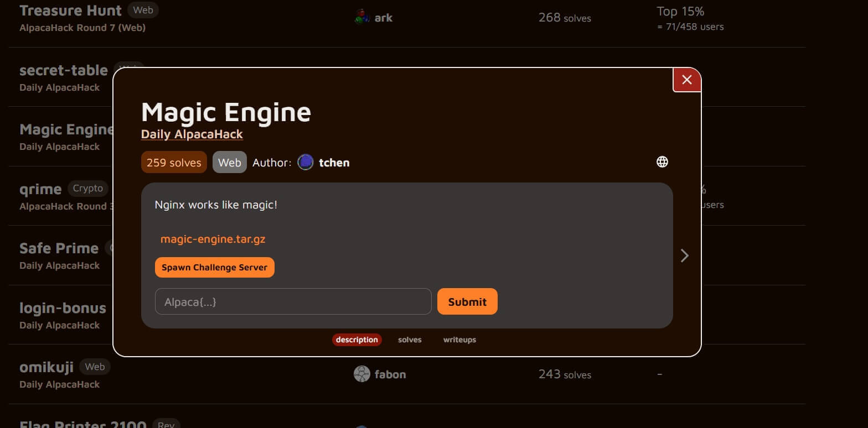Click the Web tag beside Treasure Hunt
The image size is (868, 428).
[143, 10]
